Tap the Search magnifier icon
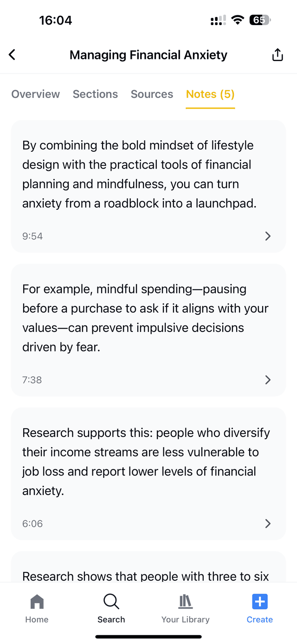The image size is (297, 644). (x=111, y=602)
